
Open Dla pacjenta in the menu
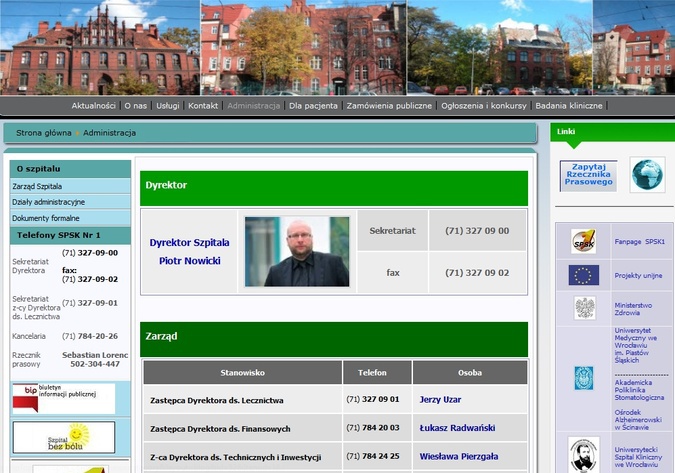[313, 106]
